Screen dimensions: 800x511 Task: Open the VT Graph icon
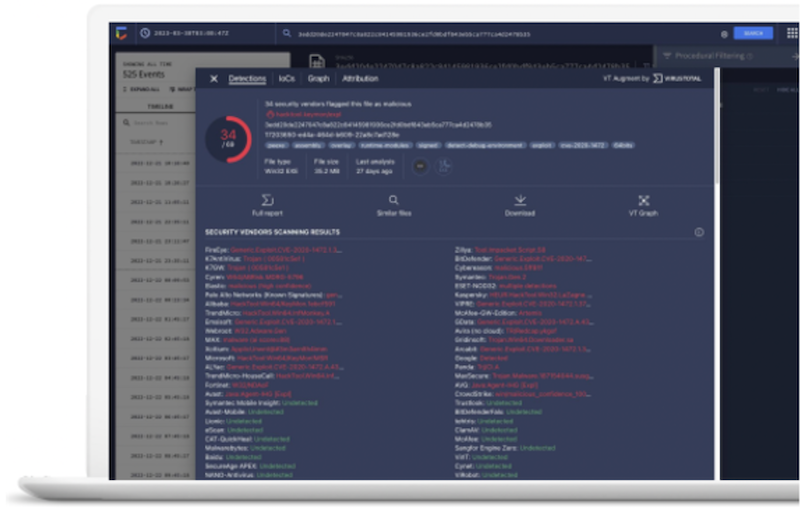[x=644, y=200]
